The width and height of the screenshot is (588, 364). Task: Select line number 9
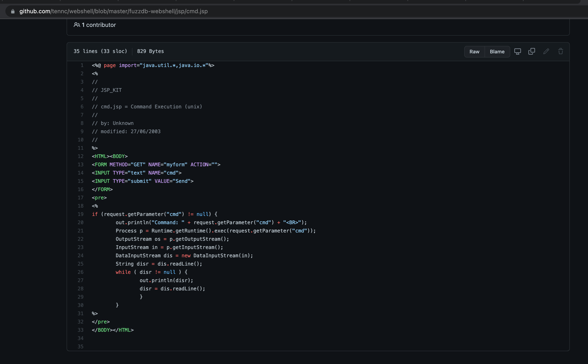[x=82, y=132]
